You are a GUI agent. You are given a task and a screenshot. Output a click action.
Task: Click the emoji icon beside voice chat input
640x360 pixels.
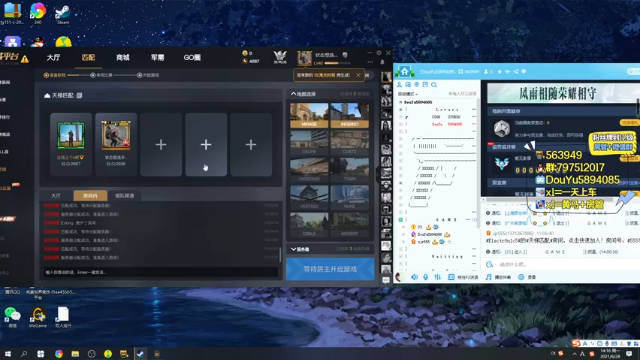[489, 264]
